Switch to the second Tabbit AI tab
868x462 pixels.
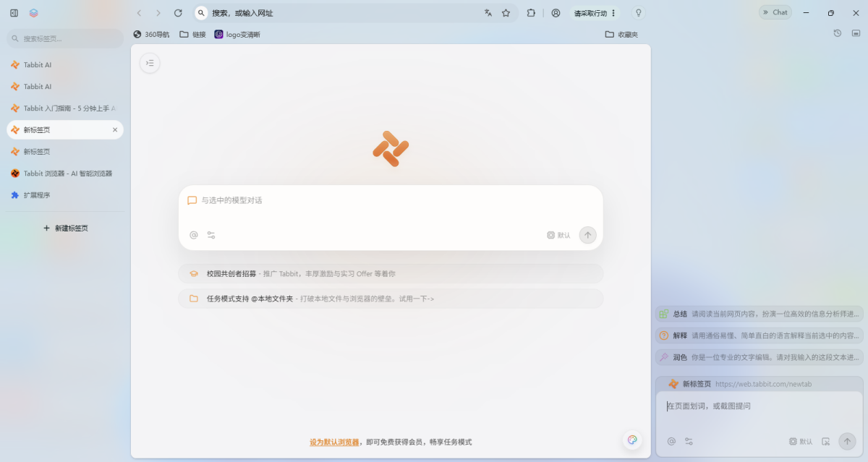[x=65, y=87]
